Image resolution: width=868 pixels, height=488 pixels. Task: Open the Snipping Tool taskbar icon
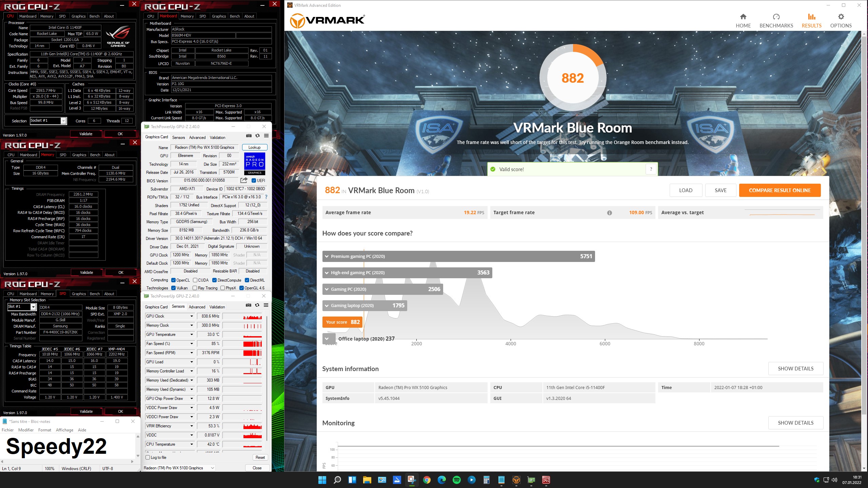click(x=412, y=480)
